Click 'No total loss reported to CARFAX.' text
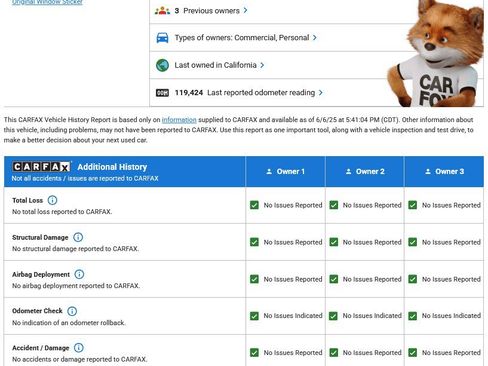The image size is (488, 366). pos(62,212)
